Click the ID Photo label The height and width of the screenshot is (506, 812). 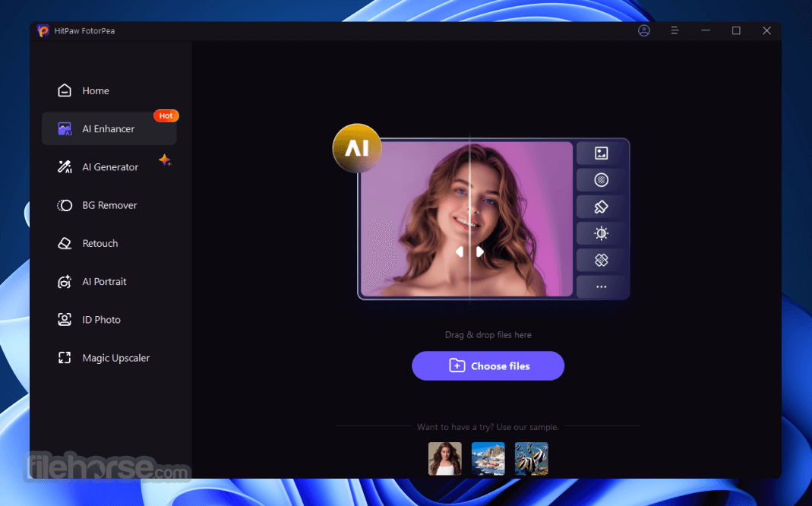click(x=102, y=320)
